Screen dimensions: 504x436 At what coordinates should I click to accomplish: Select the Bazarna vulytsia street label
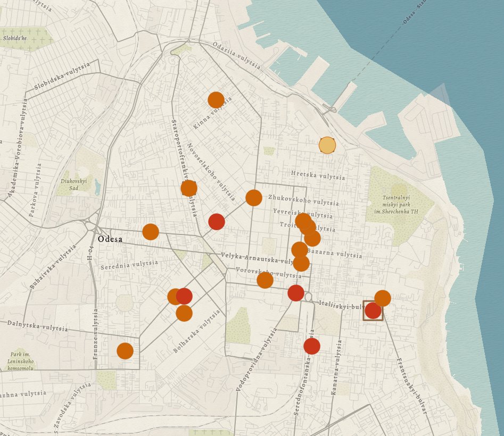point(335,253)
